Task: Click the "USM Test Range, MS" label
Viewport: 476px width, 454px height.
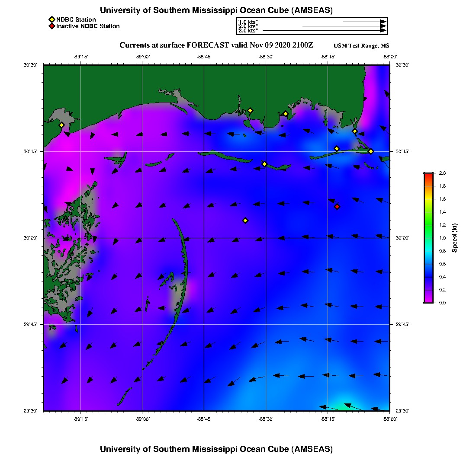Action: [x=361, y=46]
